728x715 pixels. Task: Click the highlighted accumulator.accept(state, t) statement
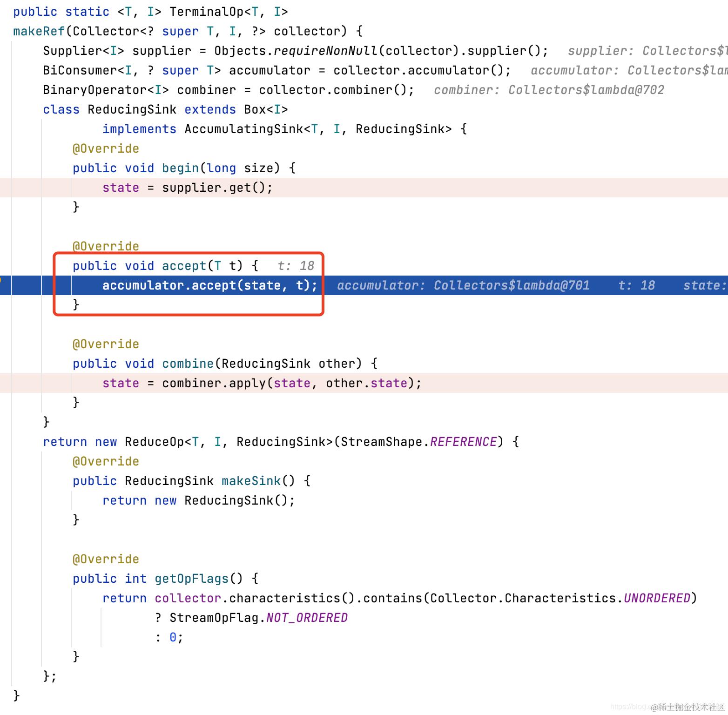[x=210, y=285]
